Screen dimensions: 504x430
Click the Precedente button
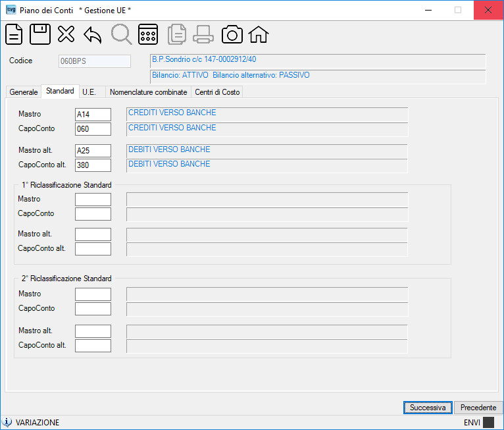478,408
